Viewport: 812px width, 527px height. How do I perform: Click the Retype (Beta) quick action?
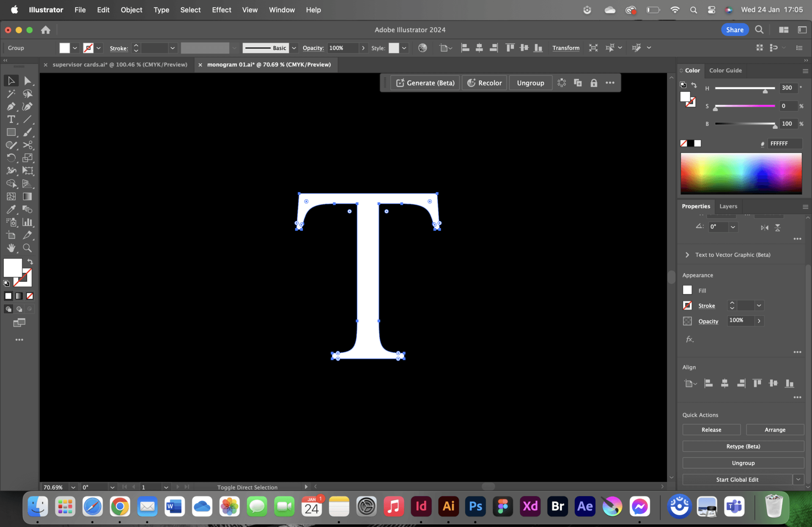[x=743, y=446]
